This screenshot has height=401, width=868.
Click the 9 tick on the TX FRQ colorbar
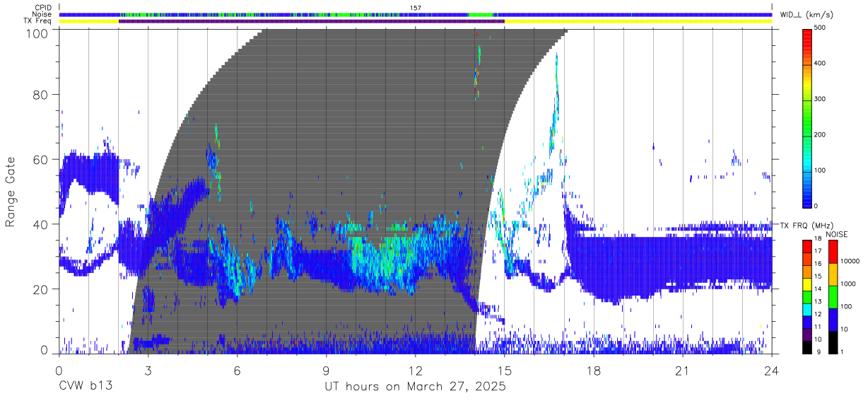[819, 352]
